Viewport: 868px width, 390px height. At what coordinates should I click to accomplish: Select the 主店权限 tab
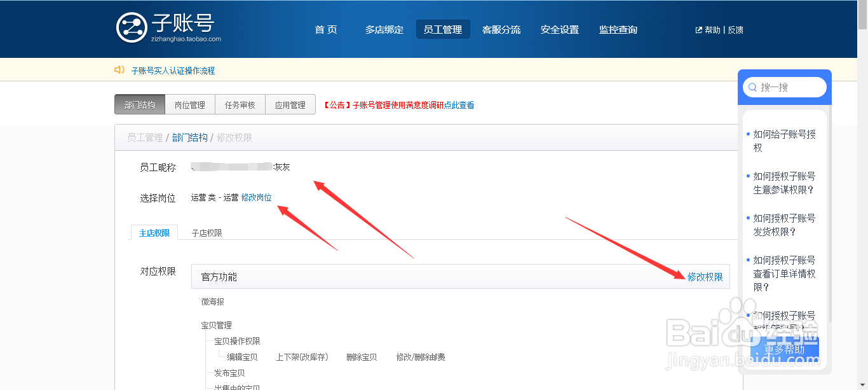click(154, 233)
